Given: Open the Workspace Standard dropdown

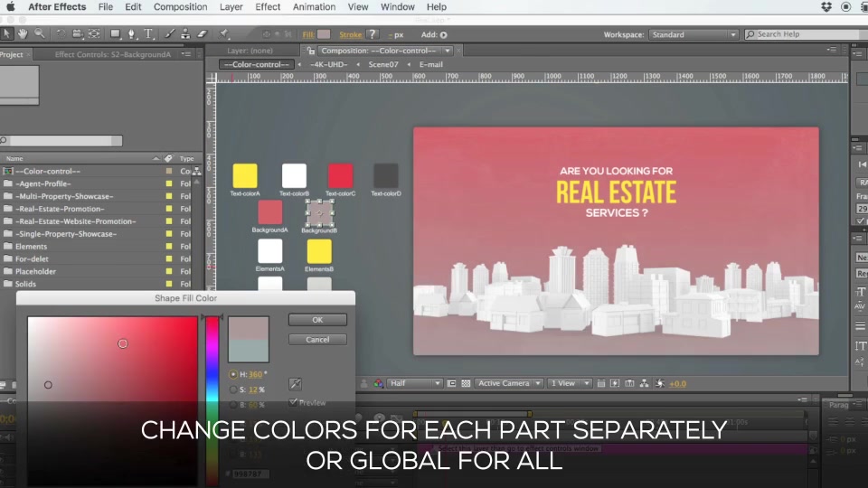Looking at the screenshot, I should [693, 34].
